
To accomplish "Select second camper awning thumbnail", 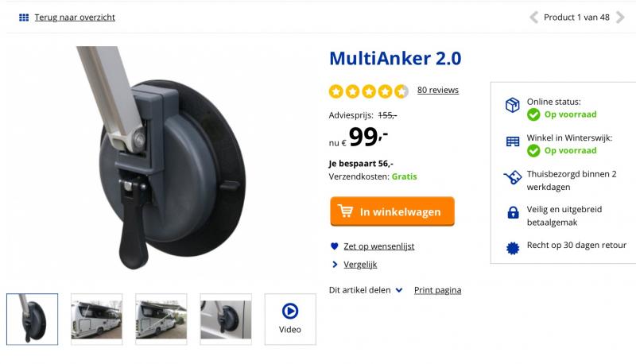I will [161, 319].
